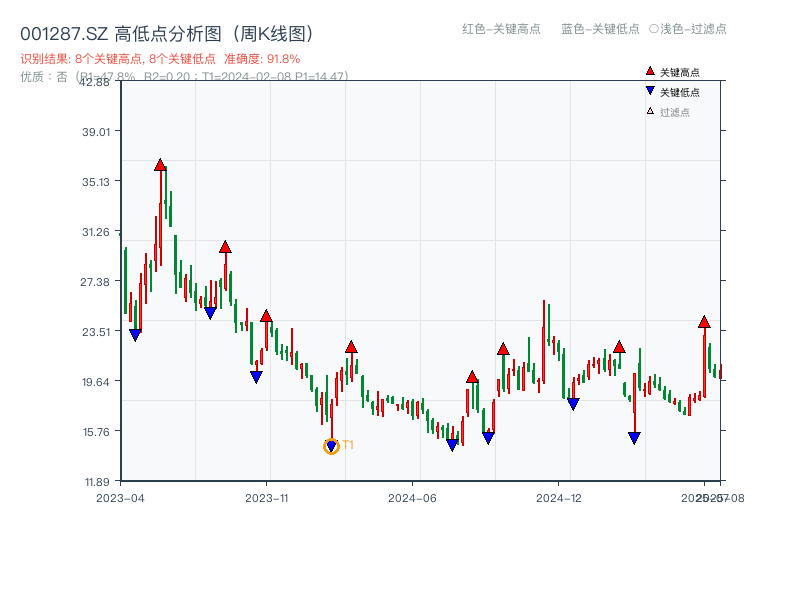Select red key-high triangle between 2024-12 and 2025
Screen dimensions: 800x600
click(619, 347)
